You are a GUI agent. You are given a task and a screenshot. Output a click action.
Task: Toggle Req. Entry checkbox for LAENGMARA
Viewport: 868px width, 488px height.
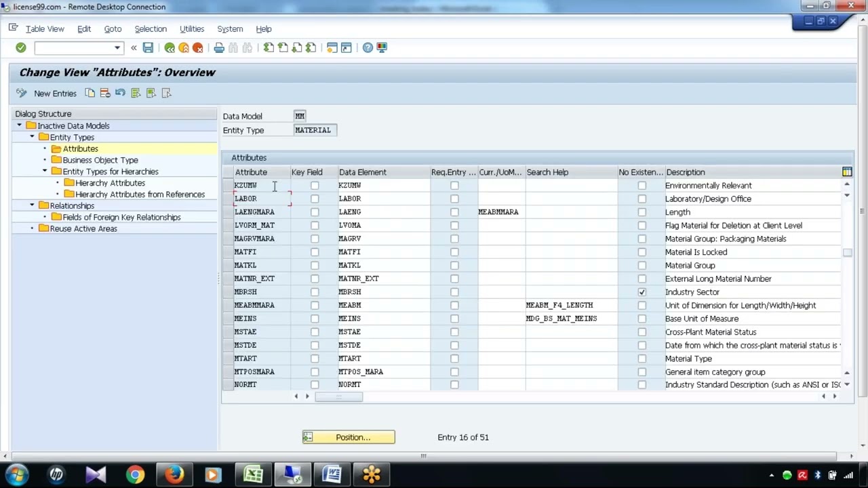click(x=454, y=212)
